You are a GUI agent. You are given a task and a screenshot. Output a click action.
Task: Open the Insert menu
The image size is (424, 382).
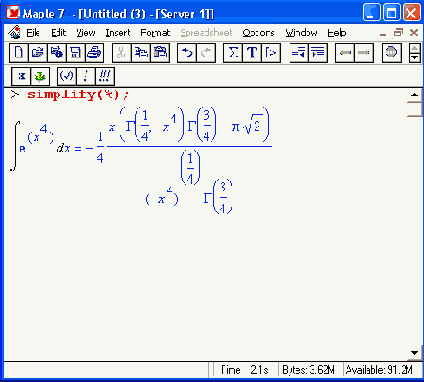pyautogui.click(x=118, y=33)
